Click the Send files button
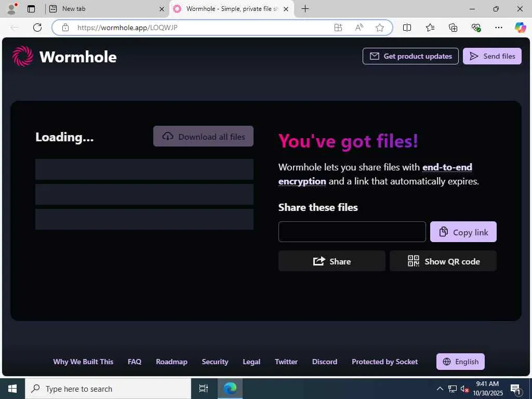The width and height of the screenshot is (532, 399). (492, 56)
